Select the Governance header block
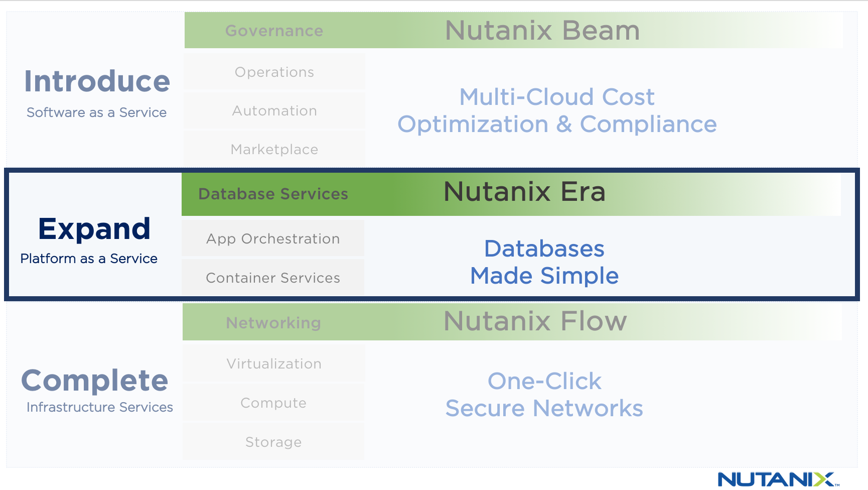Screen dimensions: 868x490 pos(274,31)
